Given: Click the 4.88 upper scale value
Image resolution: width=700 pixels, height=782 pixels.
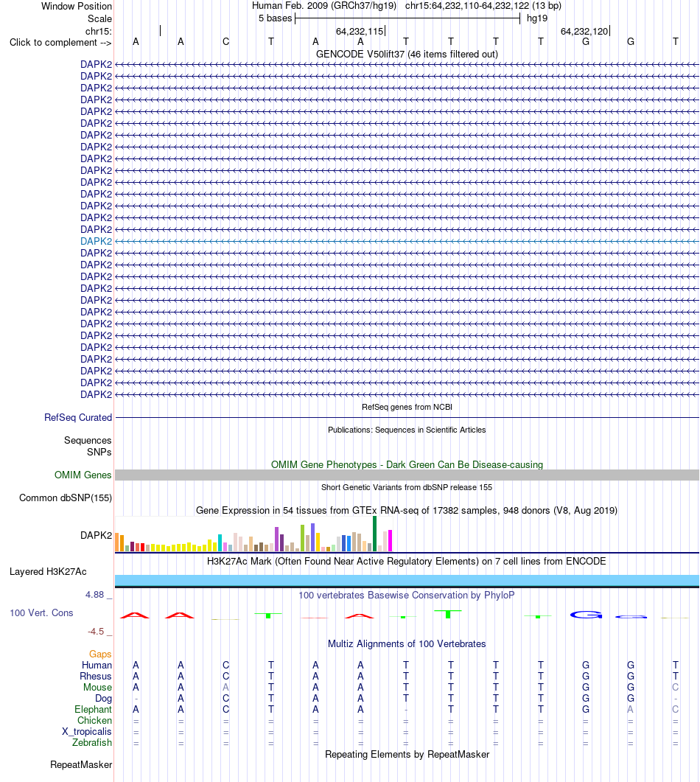Looking at the screenshot, I should (x=95, y=595).
